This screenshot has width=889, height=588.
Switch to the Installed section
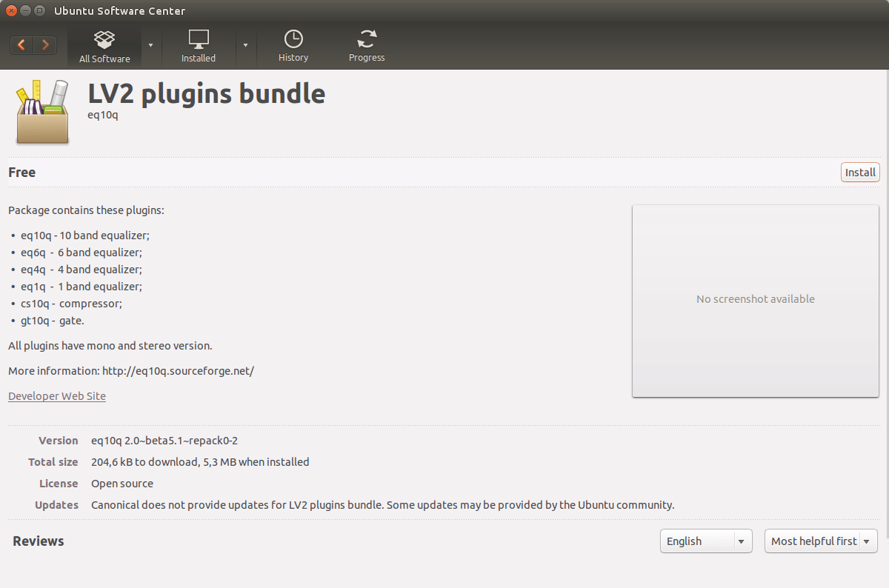pyautogui.click(x=198, y=45)
